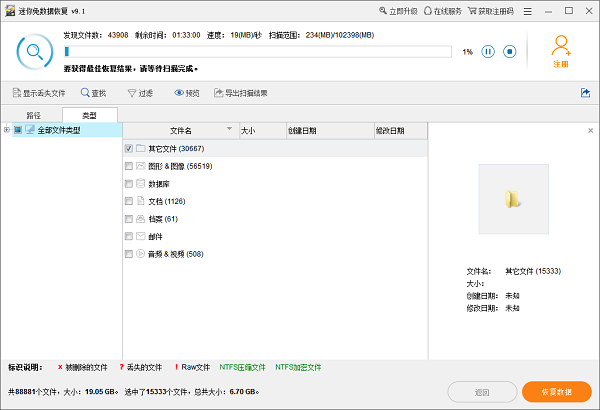Image resolution: width=600 pixels, height=410 pixels.
Task: Click the orange 恢复数据 button
Action: pos(556,392)
